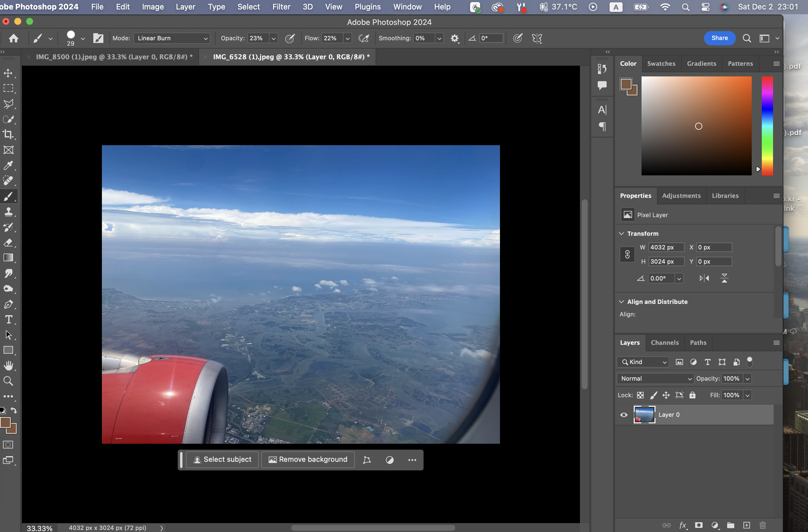Select the Zoom tool
The image size is (808, 532).
(8, 381)
